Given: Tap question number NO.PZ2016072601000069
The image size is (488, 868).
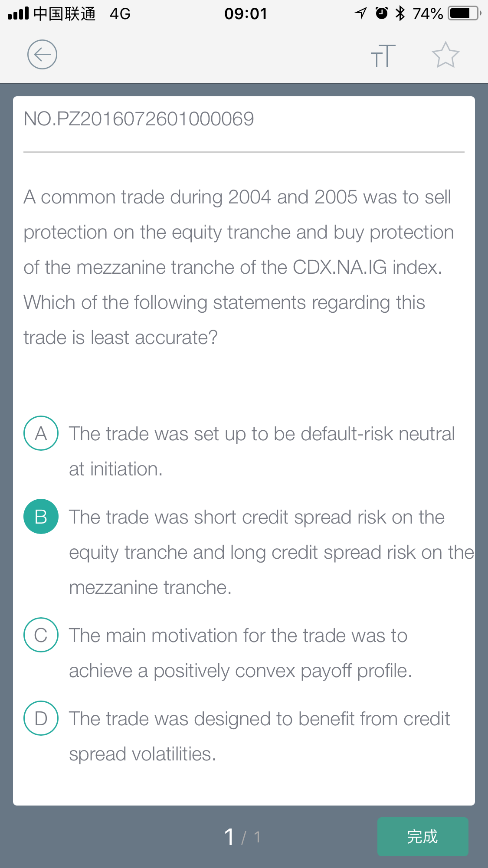Looking at the screenshot, I should point(139,119).
